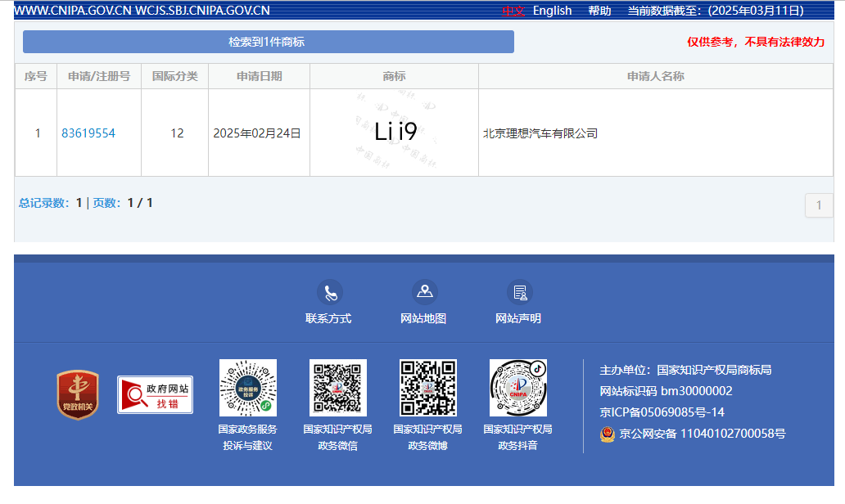845x504 pixels.
Task: Click the 国家政务服务 投诉与建议 QR code
Action: (248, 388)
